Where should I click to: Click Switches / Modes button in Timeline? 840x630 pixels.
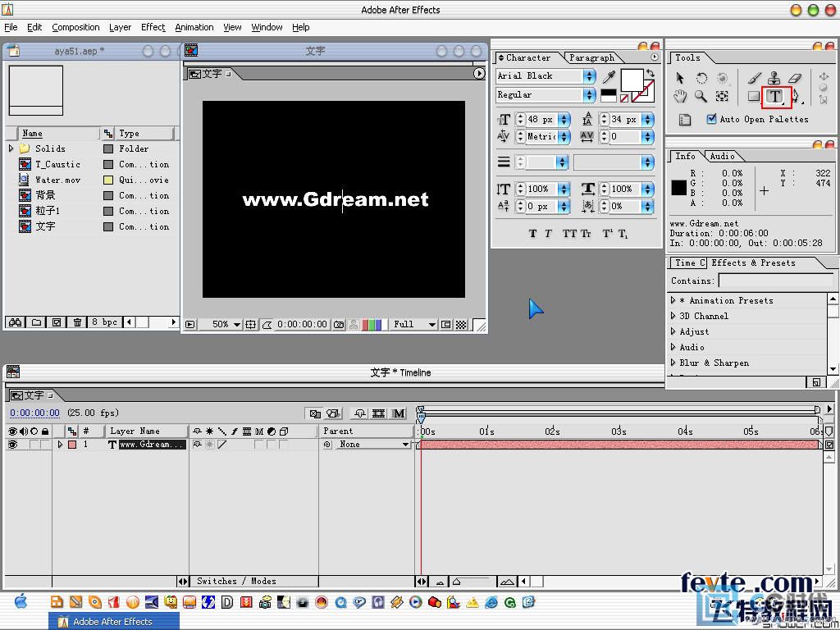pos(236,582)
